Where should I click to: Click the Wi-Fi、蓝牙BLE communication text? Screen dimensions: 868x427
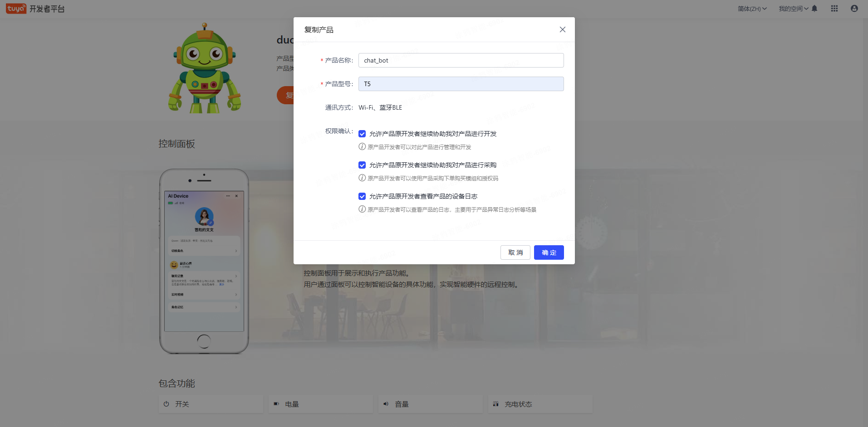380,107
